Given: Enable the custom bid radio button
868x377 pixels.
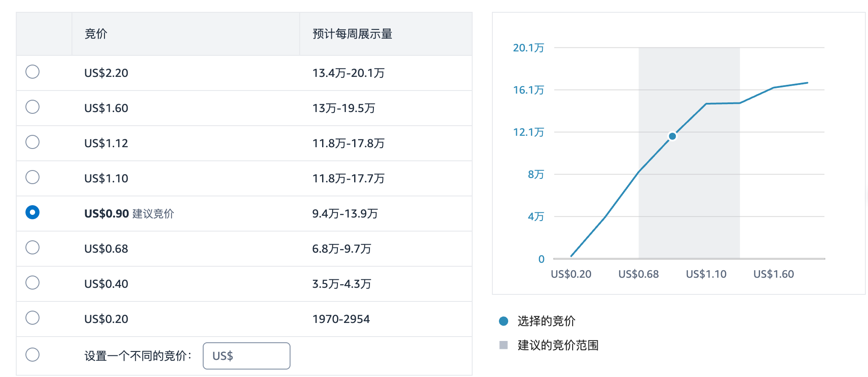Looking at the screenshot, I should (32, 355).
